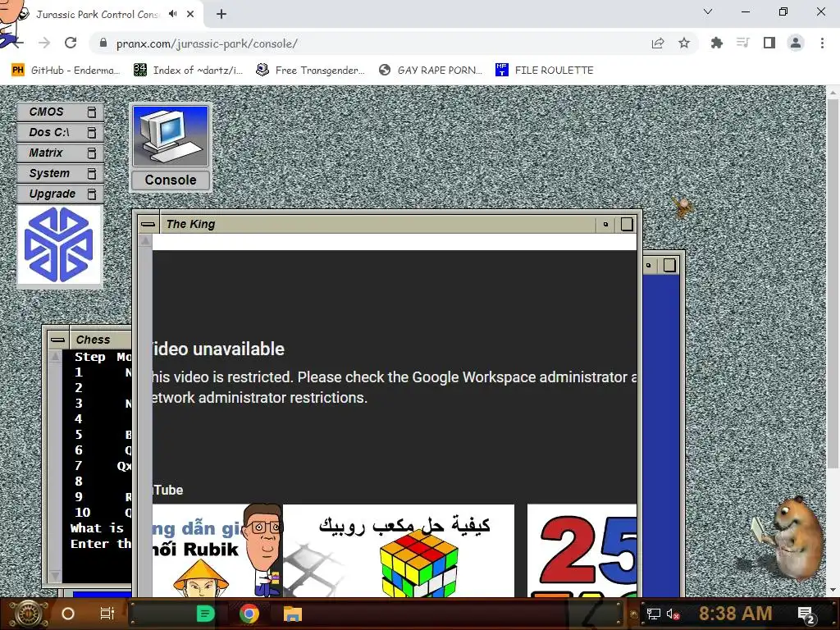840x630 pixels.
Task: Open The King window system menu
Action: point(148,224)
